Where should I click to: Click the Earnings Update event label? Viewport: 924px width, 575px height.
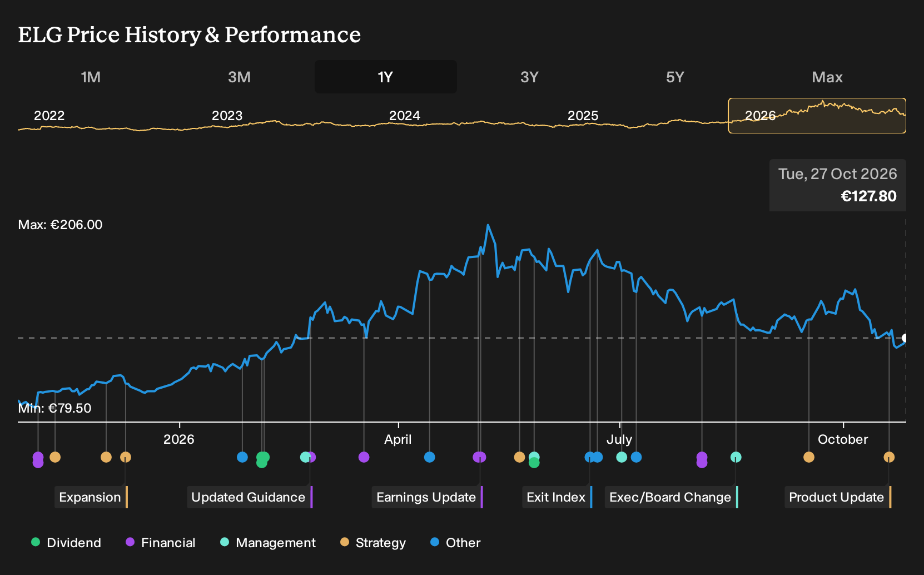427,497
